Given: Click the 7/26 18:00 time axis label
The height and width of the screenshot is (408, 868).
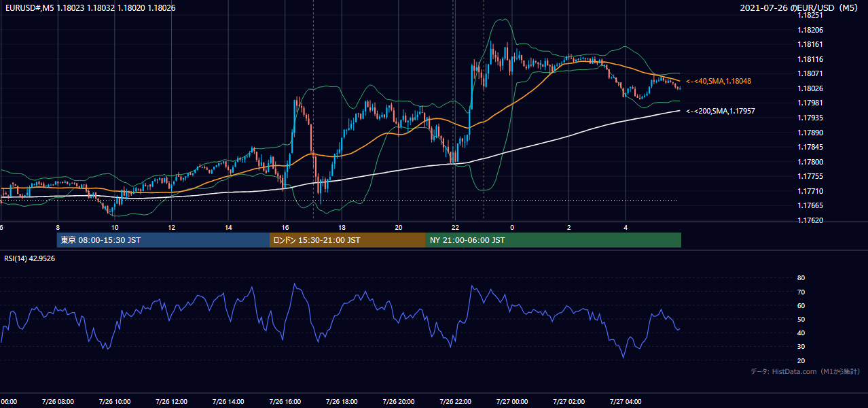Looking at the screenshot, I should (x=342, y=401).
